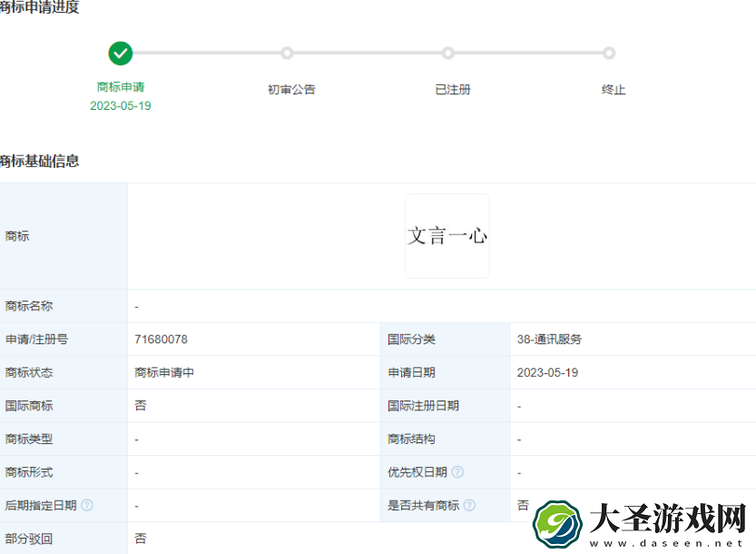The width and height of the screenshot is (756, 554).
Task: Click the 已注册 step label
Action: pos(452,90)
